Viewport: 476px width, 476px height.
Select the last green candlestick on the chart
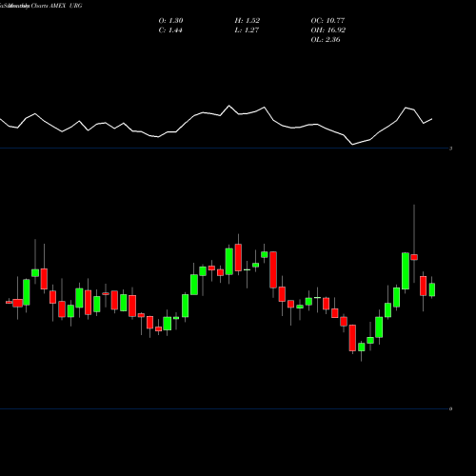[x=432, y=289]
